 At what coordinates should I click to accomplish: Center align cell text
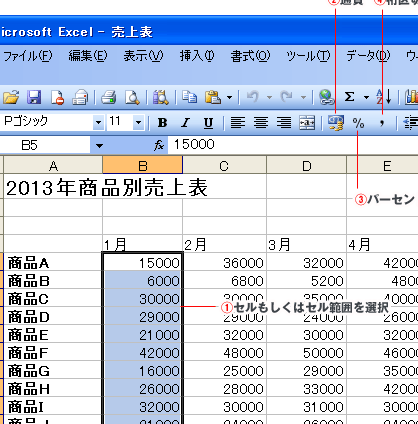coord(261,123)
